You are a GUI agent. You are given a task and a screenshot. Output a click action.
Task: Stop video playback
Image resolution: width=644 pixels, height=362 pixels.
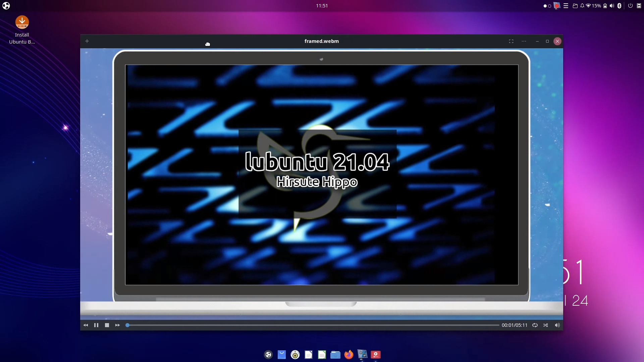click(107, 325)
